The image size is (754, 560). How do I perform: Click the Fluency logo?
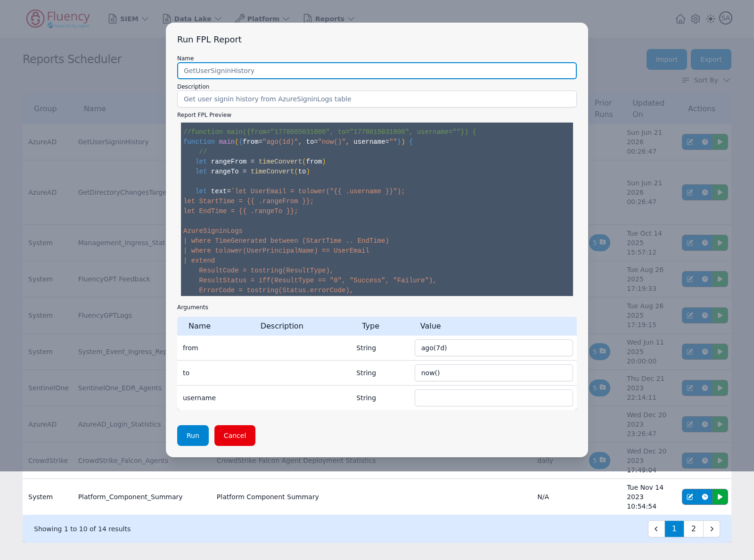[58, 19]
